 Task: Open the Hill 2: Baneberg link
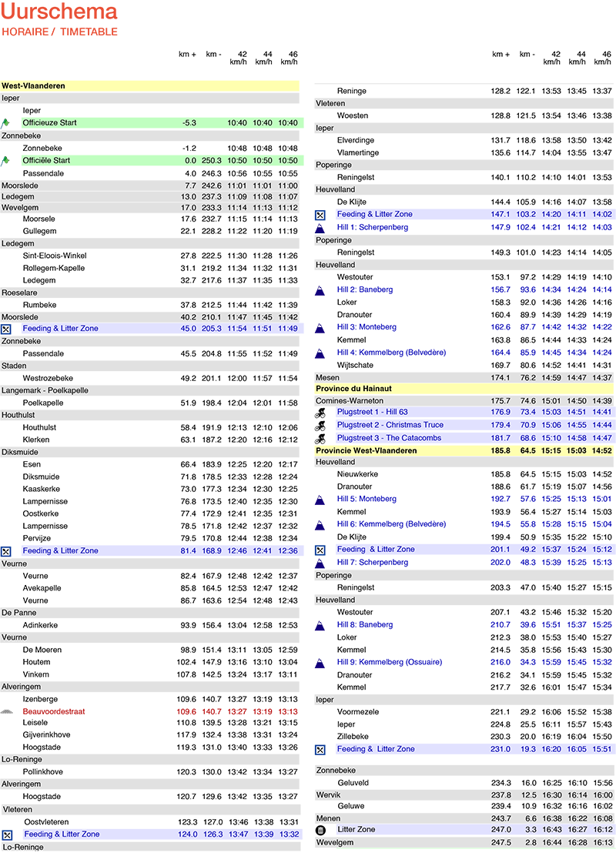point(364,289)
